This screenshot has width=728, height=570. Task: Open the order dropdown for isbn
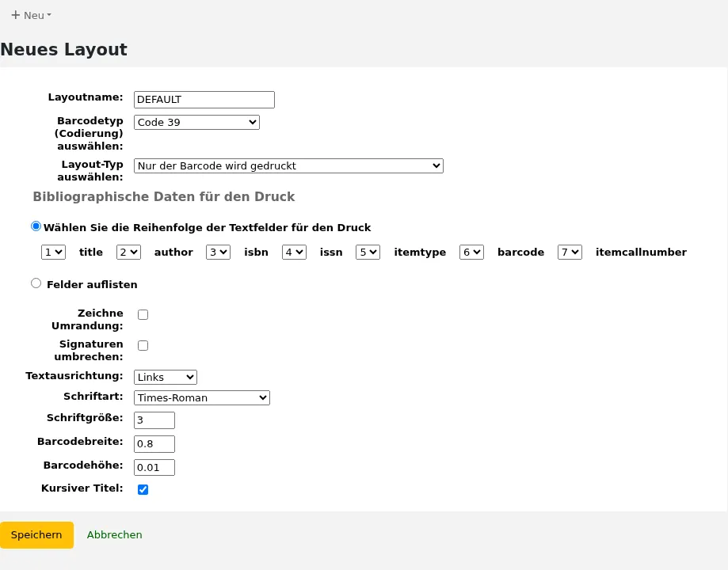218,252
